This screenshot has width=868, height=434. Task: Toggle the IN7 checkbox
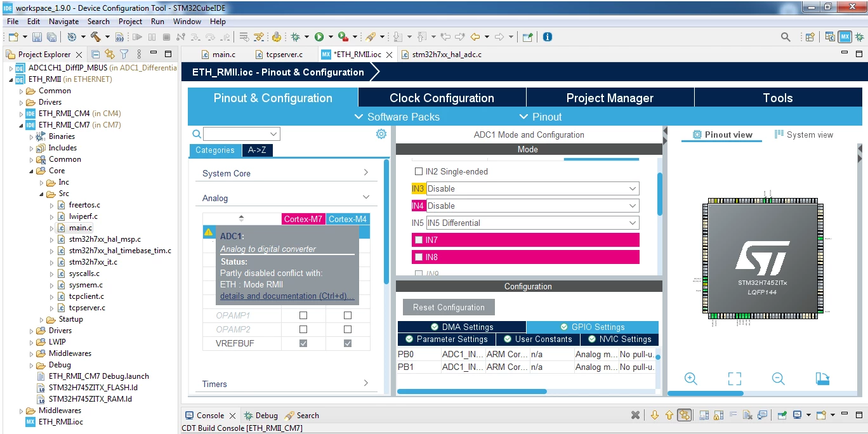click(x=418, y=240)
